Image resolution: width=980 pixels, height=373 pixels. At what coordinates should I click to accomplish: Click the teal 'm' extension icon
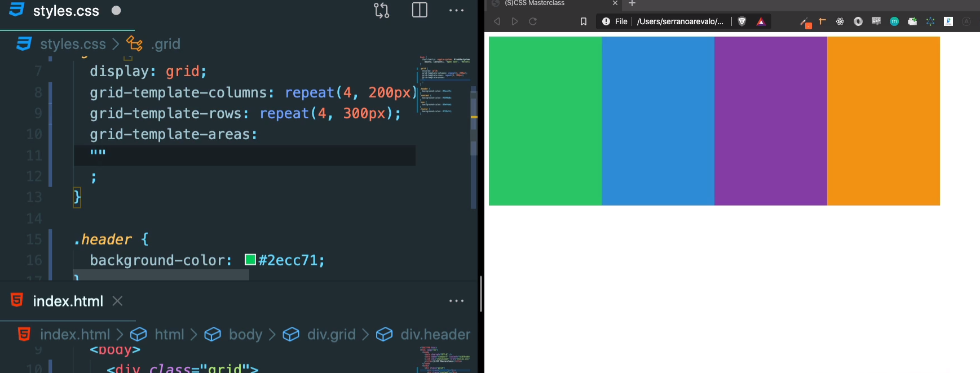[x=894, y=21]
